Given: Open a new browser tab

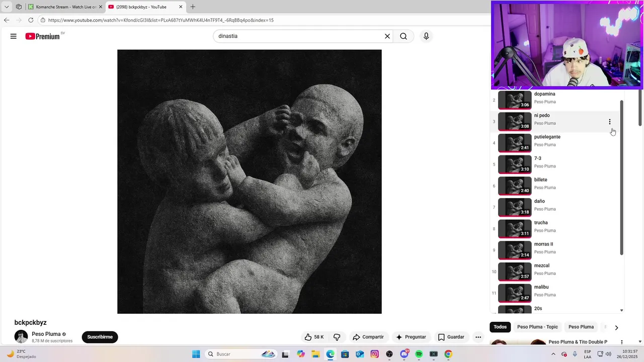Looking at the screenshot, I should [x=193, y=7].
